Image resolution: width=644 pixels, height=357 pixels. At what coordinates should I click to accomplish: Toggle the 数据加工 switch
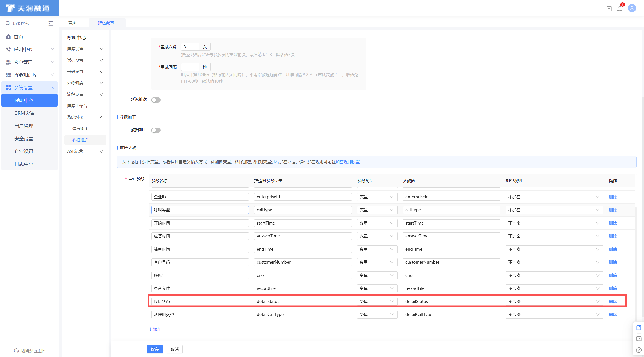(x=156, y=130)
